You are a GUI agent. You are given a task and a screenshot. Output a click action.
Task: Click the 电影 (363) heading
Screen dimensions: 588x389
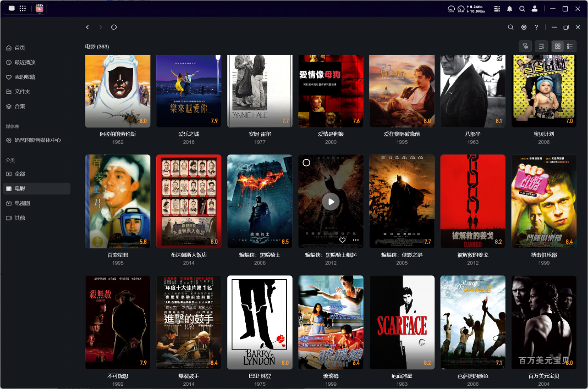pyautogui.click(x=97, y=46)
